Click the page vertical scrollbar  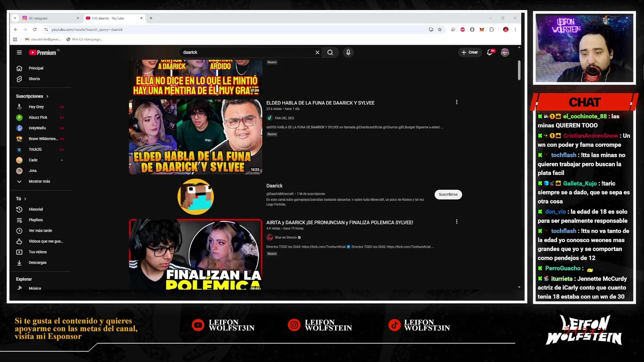coord(519,69)
